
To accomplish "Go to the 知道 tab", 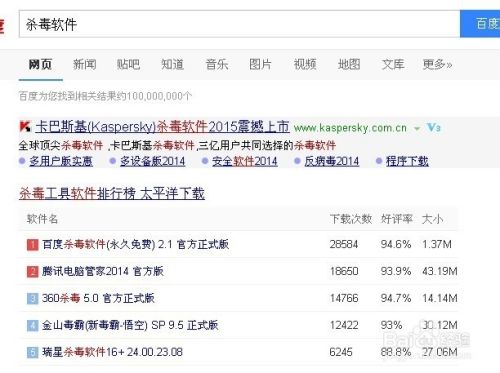I will click(172, 64).
